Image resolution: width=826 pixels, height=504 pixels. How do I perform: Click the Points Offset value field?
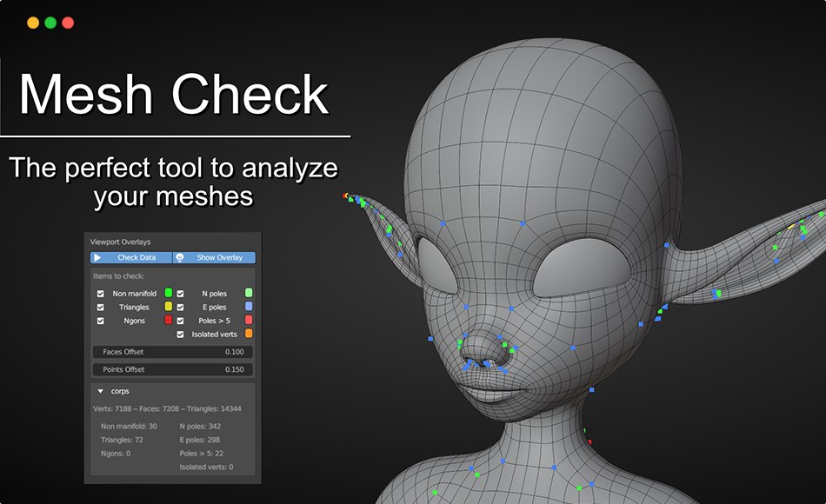coord(171,368)
